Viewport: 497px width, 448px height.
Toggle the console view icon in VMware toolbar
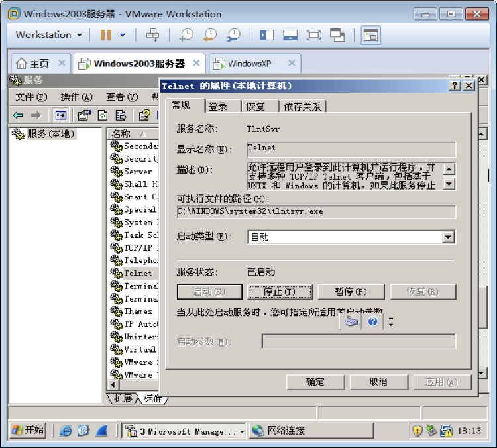pos(371,35)
